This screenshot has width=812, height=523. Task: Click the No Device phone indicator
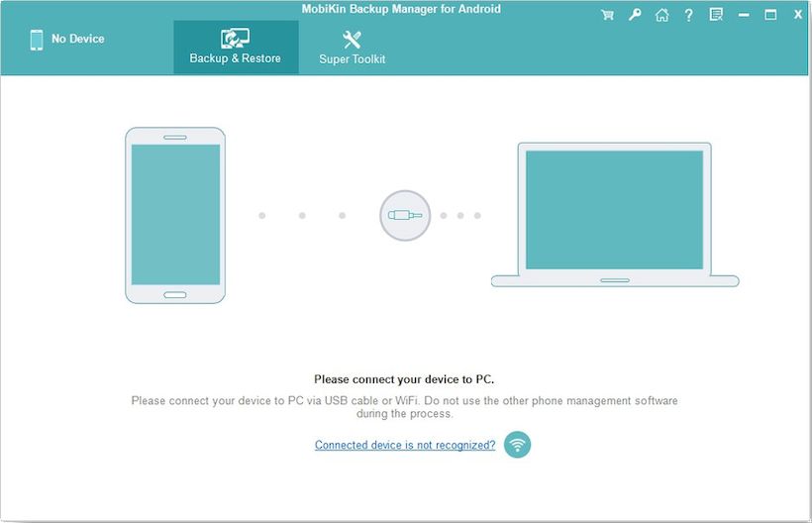(67, 40)
